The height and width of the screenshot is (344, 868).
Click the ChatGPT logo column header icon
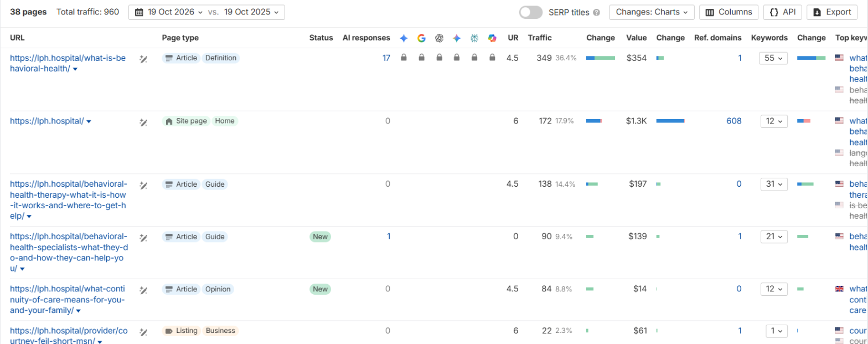(439, 38)
